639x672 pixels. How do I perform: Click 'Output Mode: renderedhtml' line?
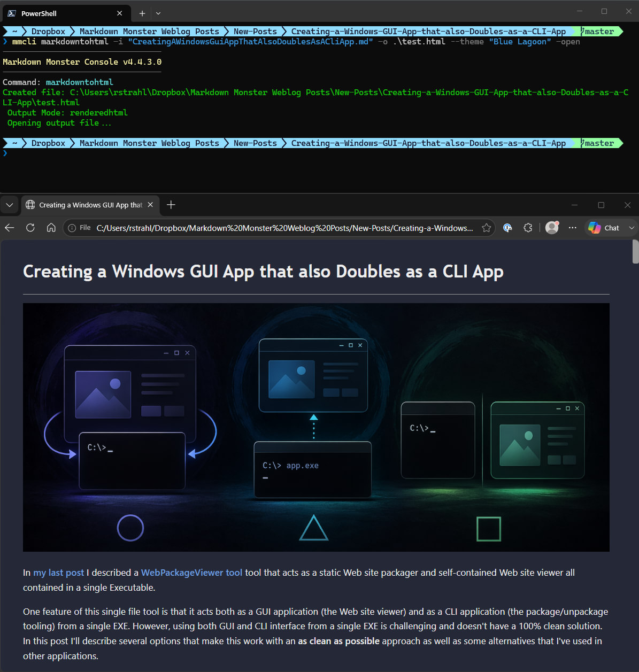pos(67,113)
